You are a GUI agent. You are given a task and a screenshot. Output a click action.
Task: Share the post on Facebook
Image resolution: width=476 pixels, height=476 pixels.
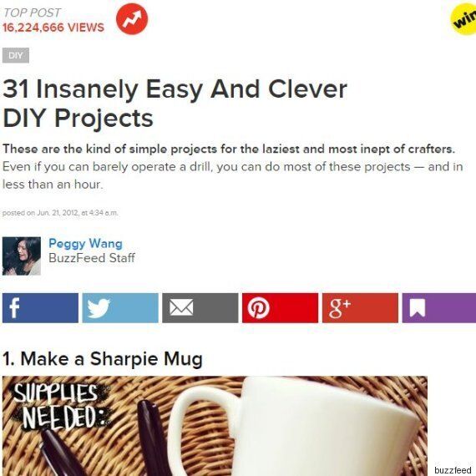coord(40,308)
